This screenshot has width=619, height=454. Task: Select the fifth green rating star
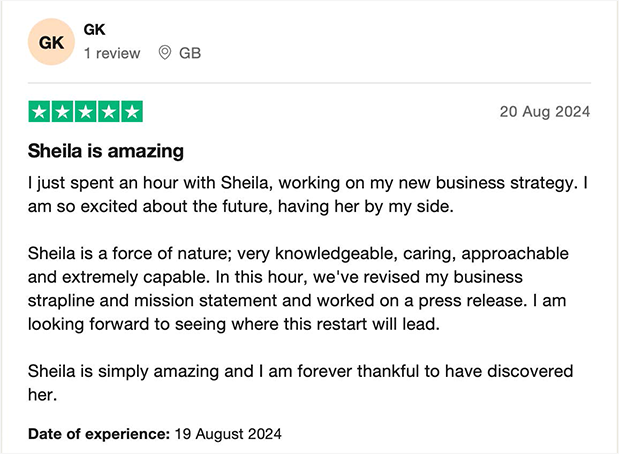pyautogui.click(x=132, y=112)
